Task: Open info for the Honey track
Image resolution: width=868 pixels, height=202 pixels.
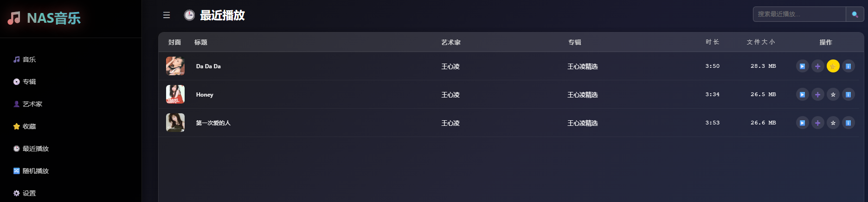Action: coord(848,95)
